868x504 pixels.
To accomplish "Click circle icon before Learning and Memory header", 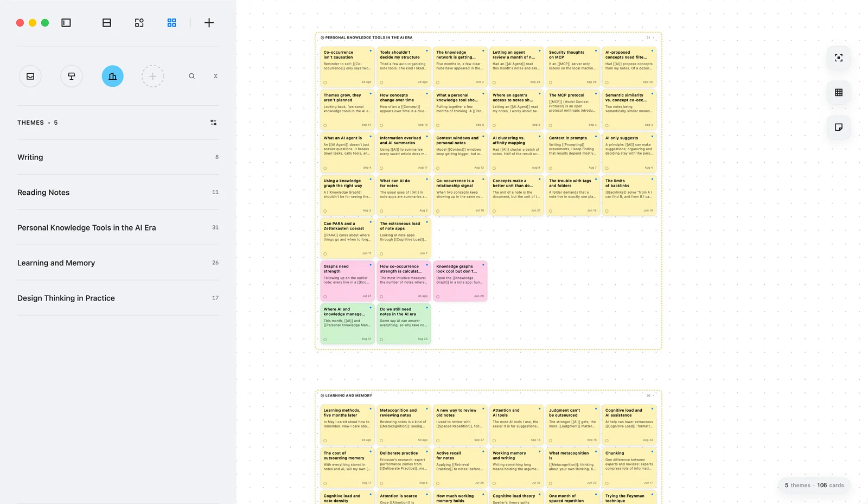I will point(322,396).
